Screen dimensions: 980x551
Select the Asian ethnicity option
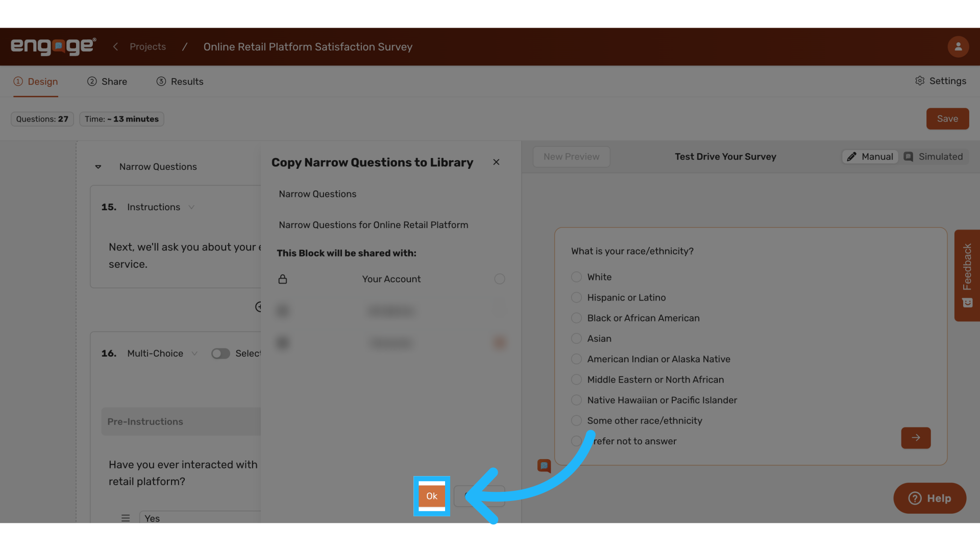576,338
